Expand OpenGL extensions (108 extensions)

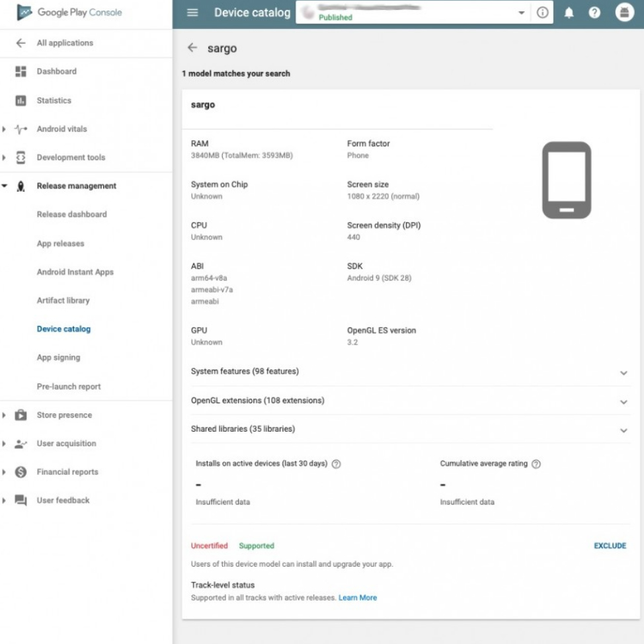click(x=623, y=401)
